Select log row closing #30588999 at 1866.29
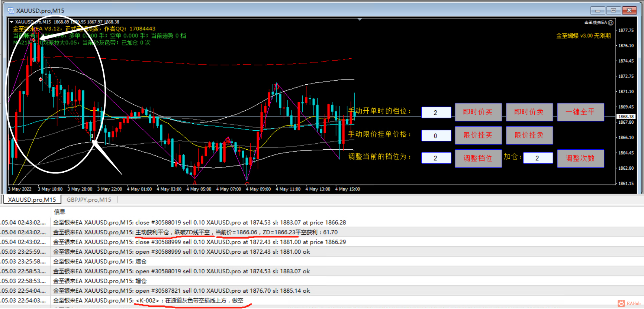644x309 pixels. (x=322, y=242)
